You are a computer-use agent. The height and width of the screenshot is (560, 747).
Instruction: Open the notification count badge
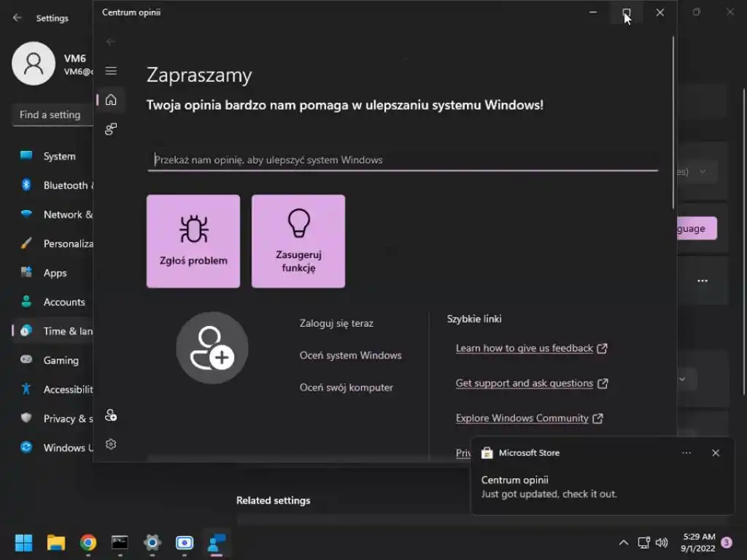727,542
